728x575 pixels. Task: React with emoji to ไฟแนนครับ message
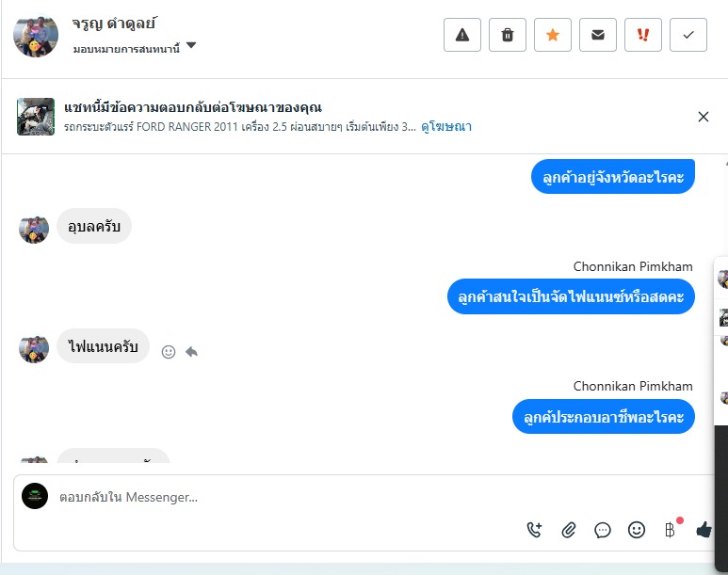[x=169, y=352]
